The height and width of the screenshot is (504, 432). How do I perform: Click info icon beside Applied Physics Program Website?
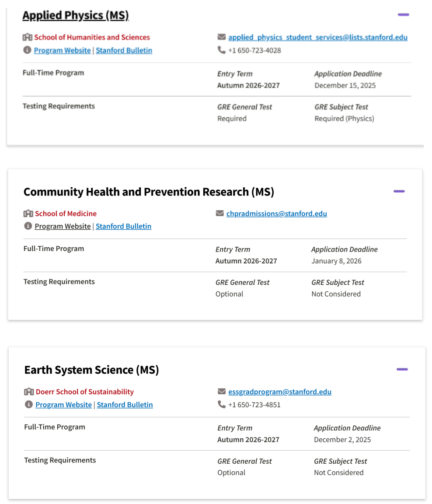(27, 50)
